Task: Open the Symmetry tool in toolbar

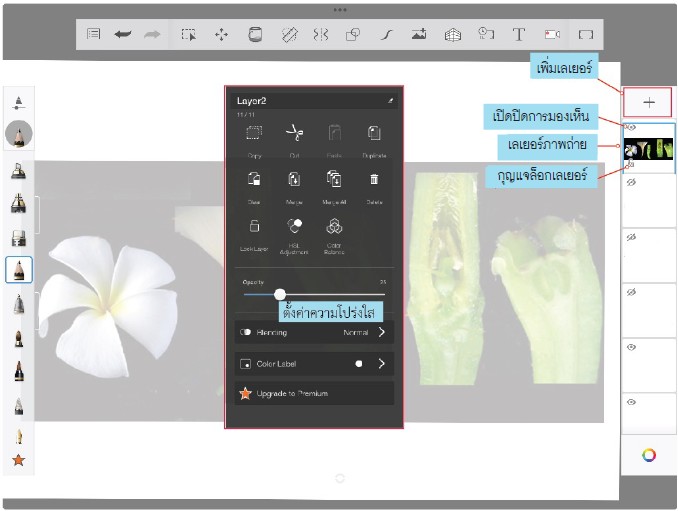Action: click(x=321, y=34)
